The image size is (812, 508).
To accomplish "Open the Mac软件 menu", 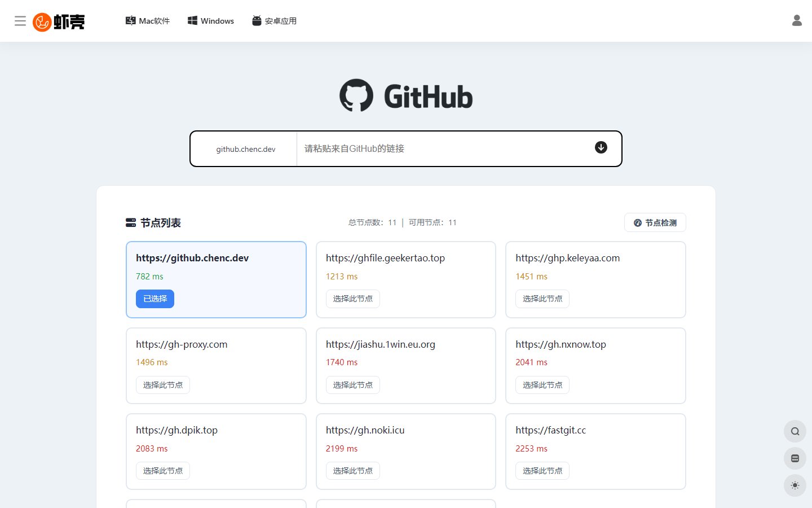I will click(x=148, y=21).
